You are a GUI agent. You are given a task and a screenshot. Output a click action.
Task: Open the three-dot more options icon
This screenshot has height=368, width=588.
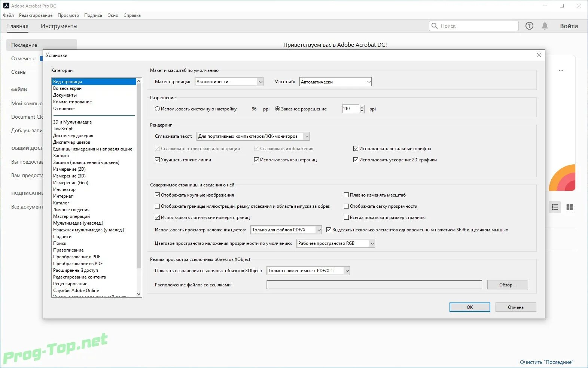tap(561, 70)
